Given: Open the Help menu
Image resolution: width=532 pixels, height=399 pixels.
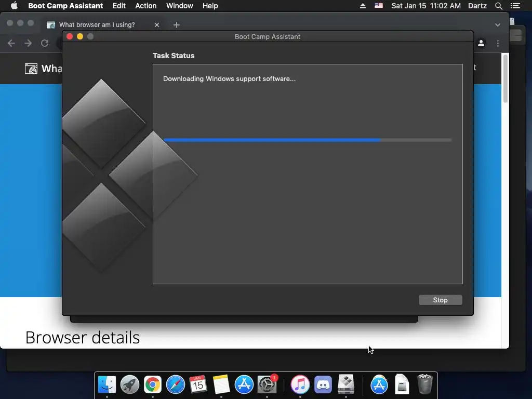Looking at the screenshot, I should [210, 6].
